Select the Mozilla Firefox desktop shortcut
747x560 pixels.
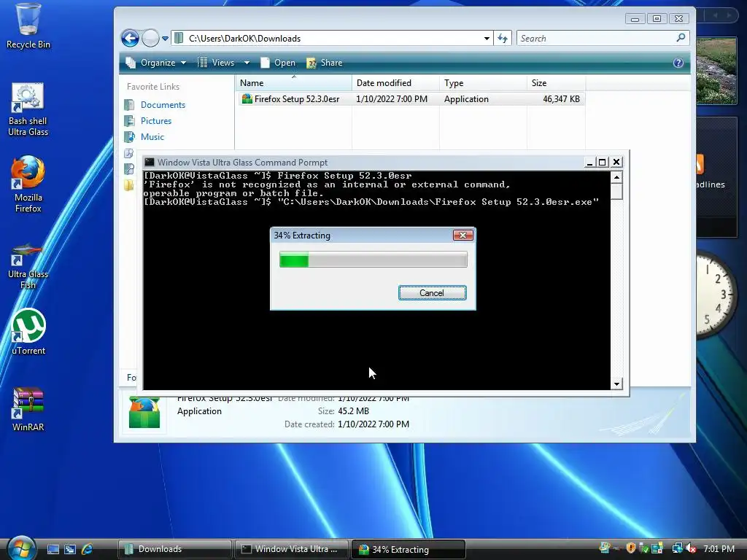(x=28, y=184)
